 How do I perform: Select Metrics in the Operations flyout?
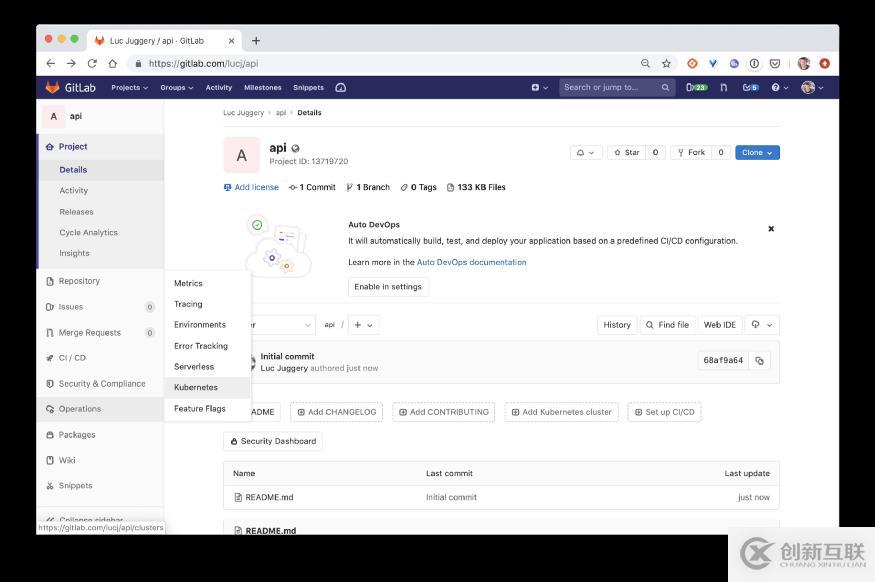pos(208,283)
